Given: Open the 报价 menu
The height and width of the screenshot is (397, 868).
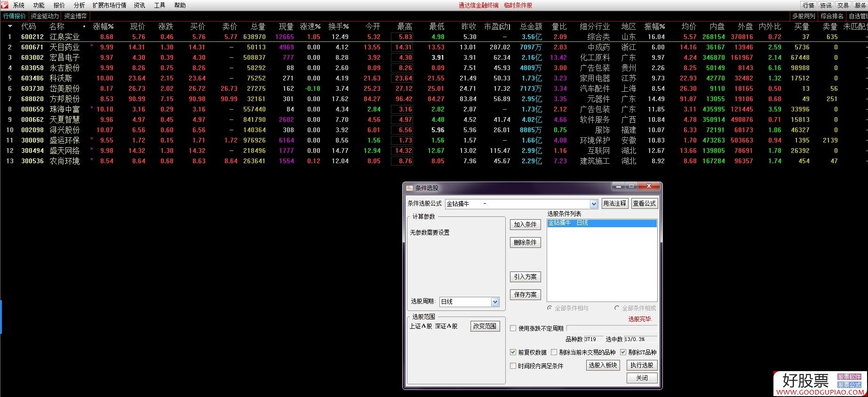Looking at the screenshot, I should pyautogui.click(x=59, y=5).
